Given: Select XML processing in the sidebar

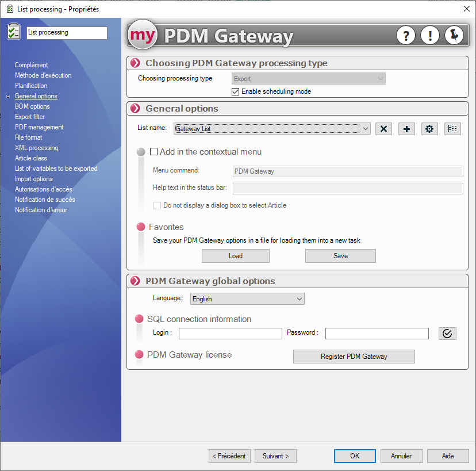Looking at the screenshot, I should 36,148.
